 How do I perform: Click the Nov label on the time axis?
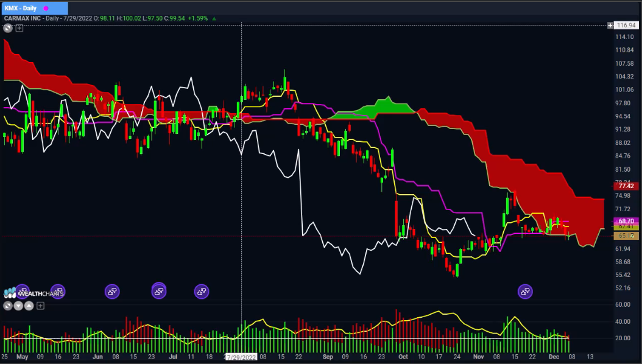click(478, 357)
